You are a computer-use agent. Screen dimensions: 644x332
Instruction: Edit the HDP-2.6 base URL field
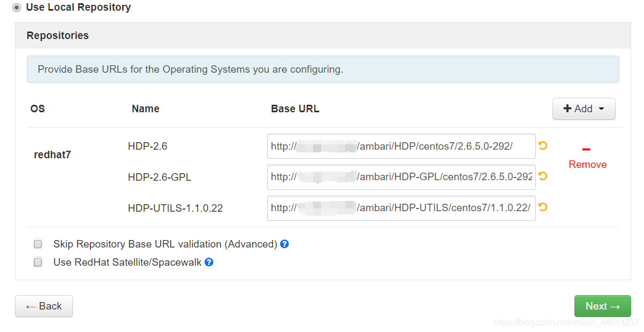(x=401, y=146)
